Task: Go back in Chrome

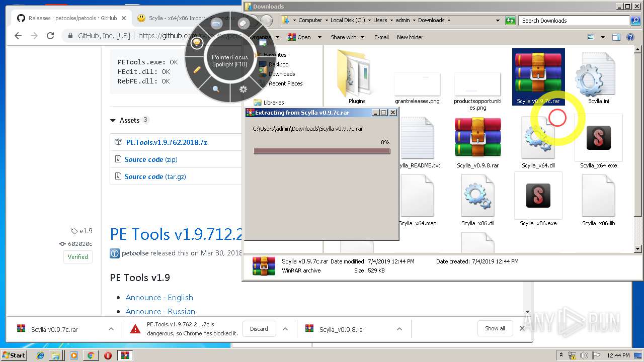Action: [18, 36]
